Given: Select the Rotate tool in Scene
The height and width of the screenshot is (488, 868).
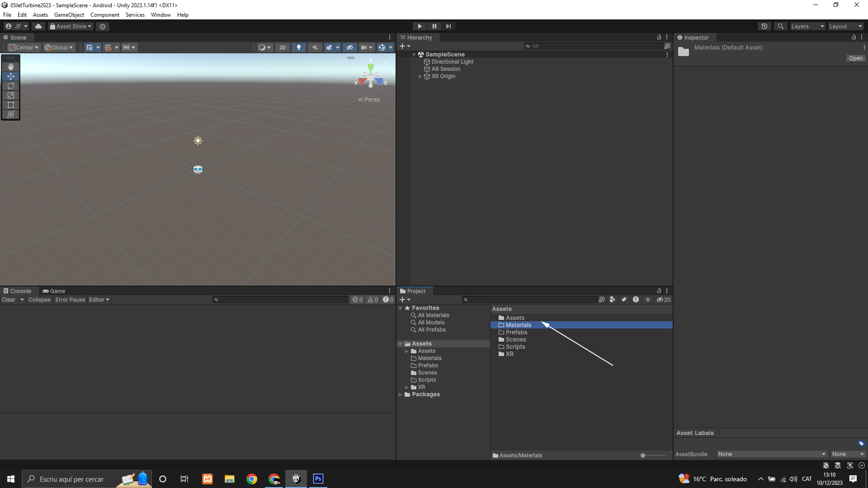Looking at the screenshot, I should (11, 86).
